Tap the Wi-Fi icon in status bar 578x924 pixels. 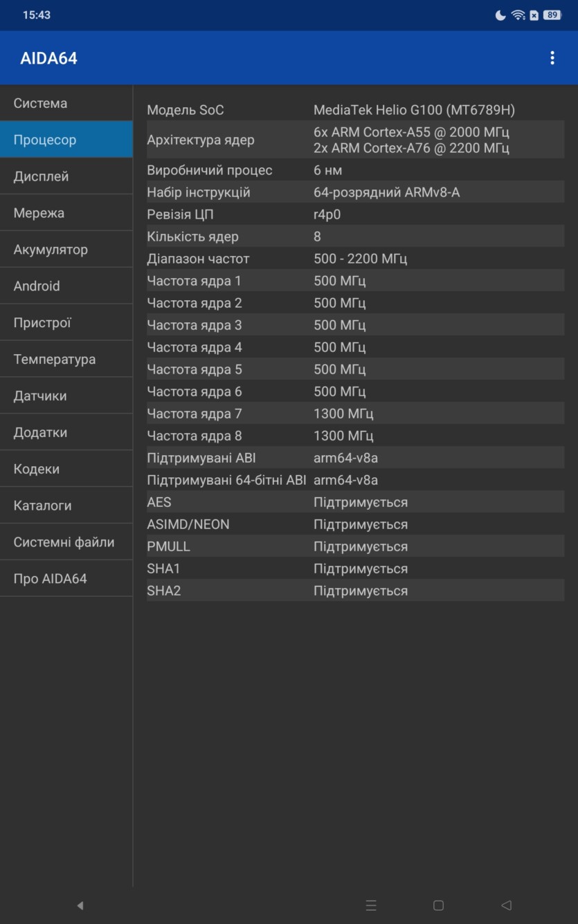pyautogui.click(x=518, y=15)
